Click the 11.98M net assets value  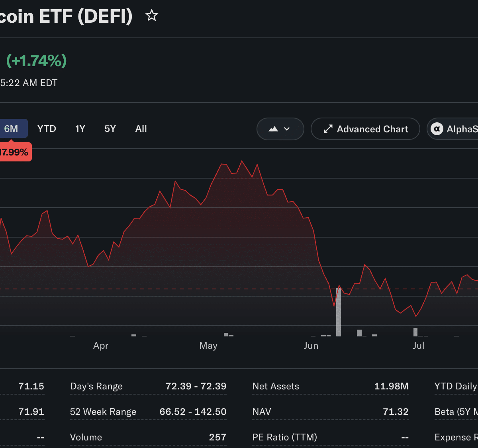[391, 386]
